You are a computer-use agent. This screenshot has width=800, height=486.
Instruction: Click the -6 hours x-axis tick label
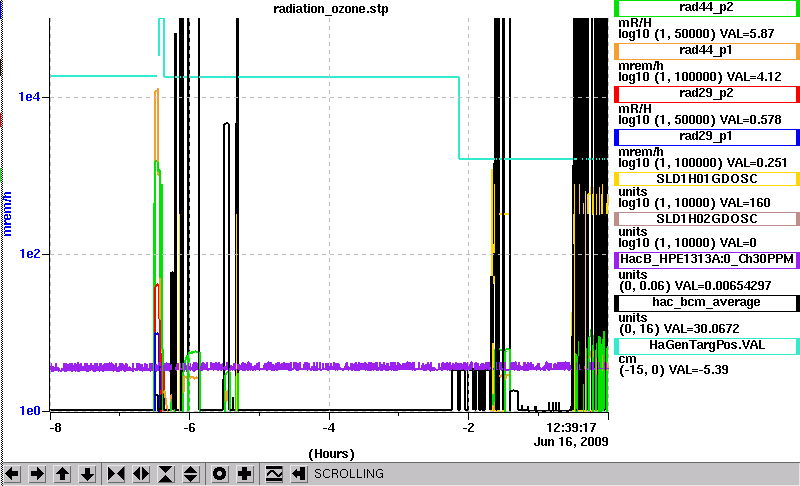tap(189, 427)
